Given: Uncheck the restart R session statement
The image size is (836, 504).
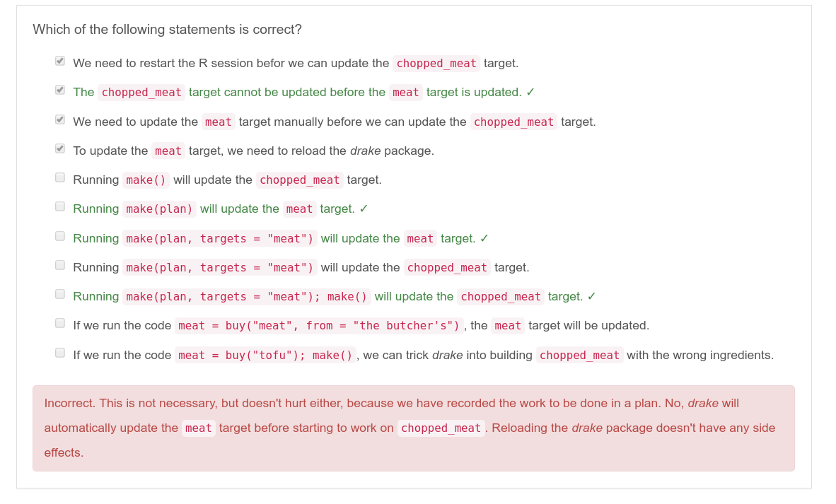Looking at the screenshot, I should coord(60,61).
